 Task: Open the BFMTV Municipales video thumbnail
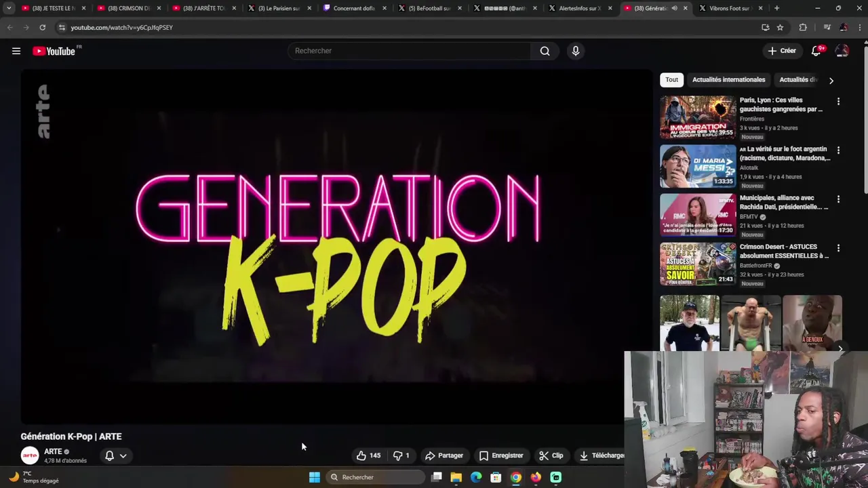point(698,215)
